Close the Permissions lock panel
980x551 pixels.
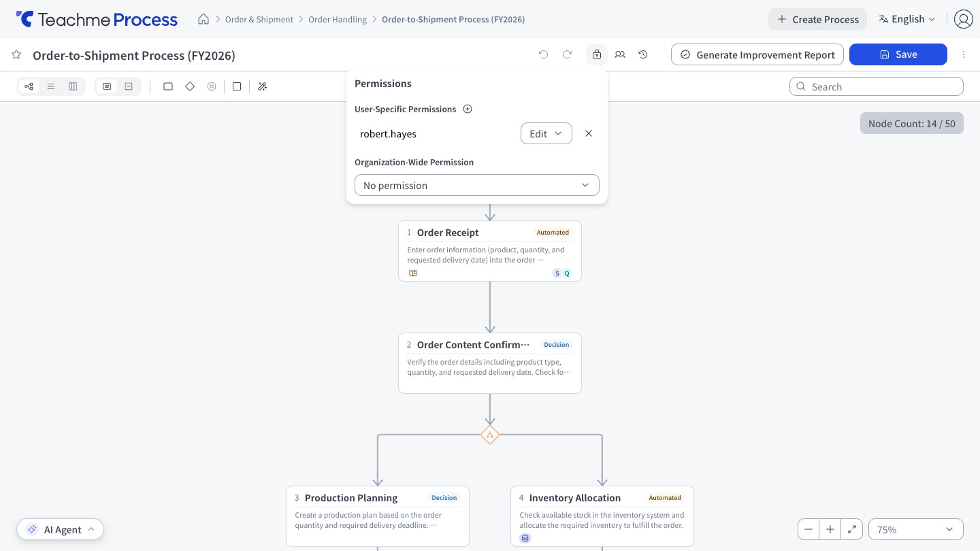[597, 54]
